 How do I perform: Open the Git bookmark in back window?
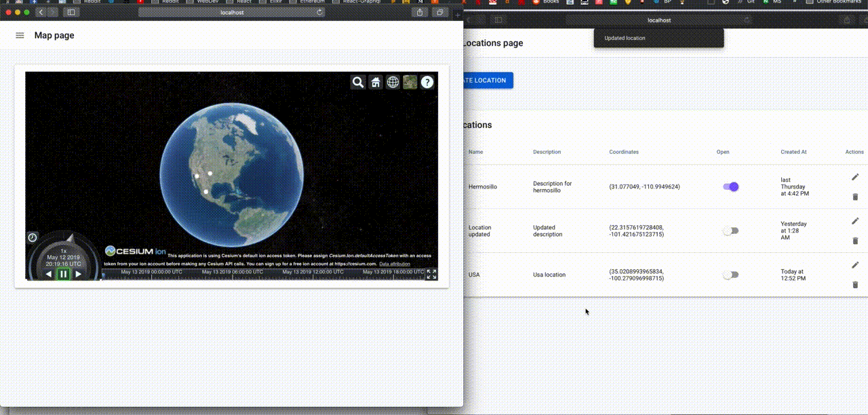(x=751, y=2)
